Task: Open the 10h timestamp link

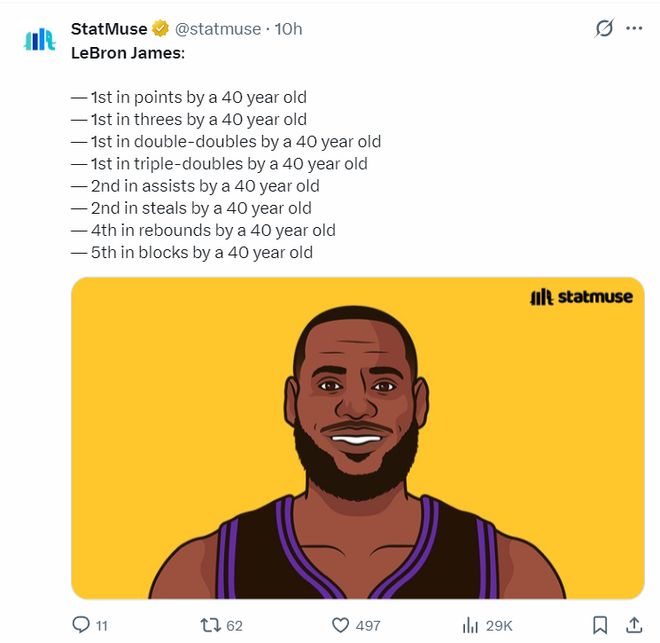Action: coord(288,29)
